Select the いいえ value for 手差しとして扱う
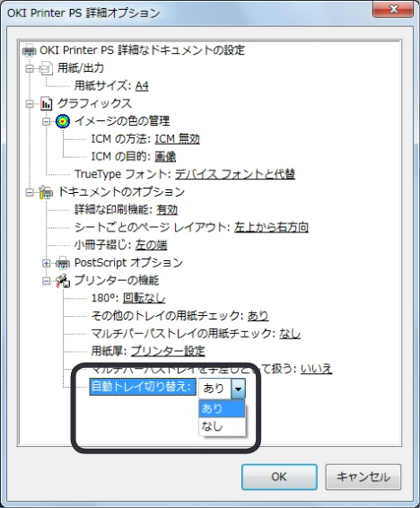Viewport: 420px width, 508px height. pyautogui.click(x=317, y=369)
